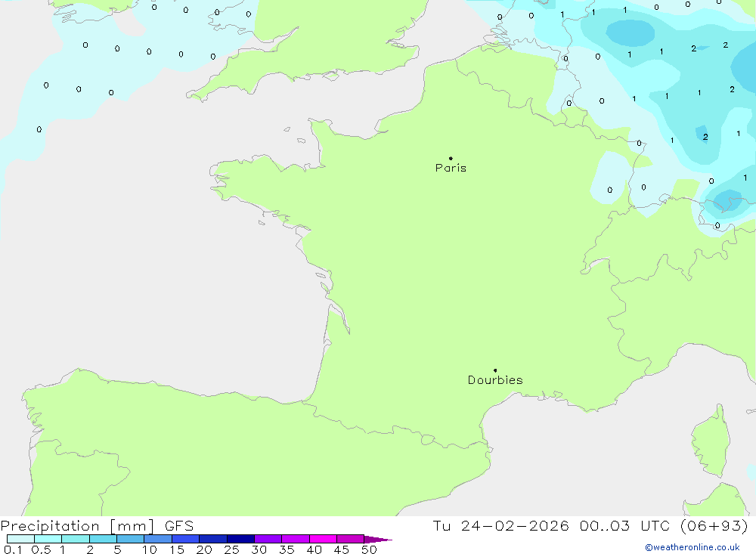
Task: Click the '[mm]' unit label
Action: tap(132, 526)
